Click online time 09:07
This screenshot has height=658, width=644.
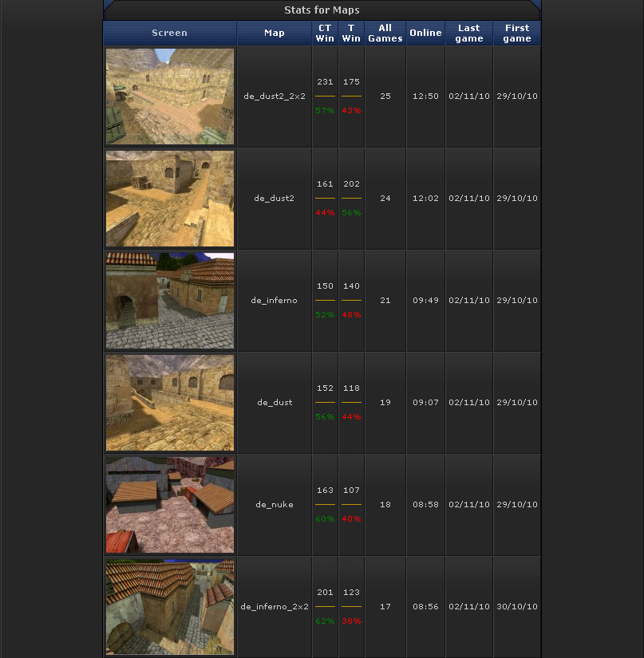(425, 403)
